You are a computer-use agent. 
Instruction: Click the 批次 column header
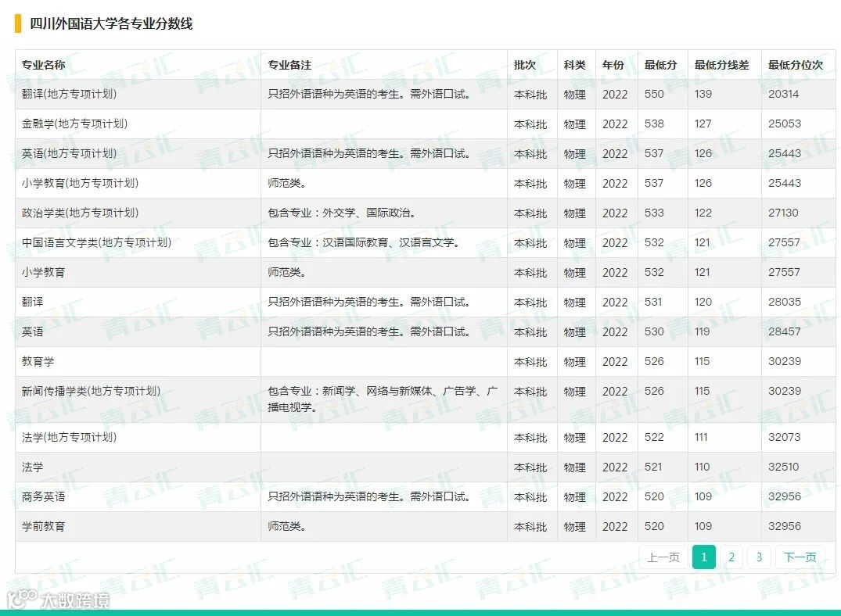click(525, 65)
